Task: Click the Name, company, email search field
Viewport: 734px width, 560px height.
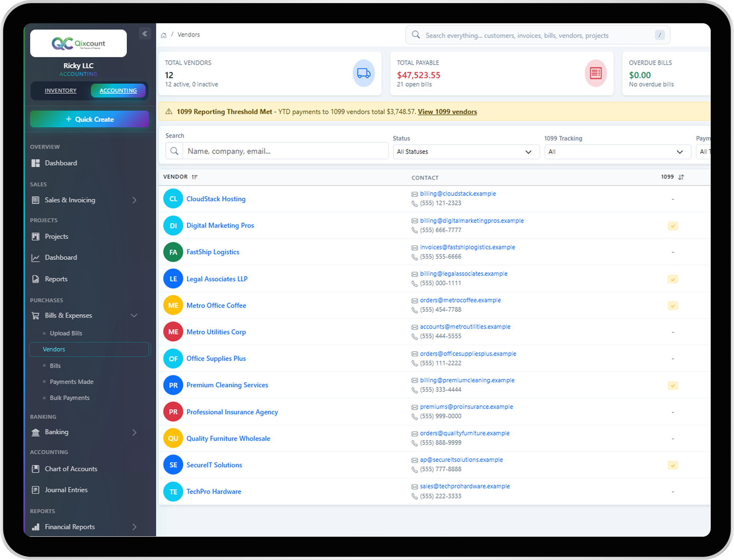Action: (x=285, y=151)
